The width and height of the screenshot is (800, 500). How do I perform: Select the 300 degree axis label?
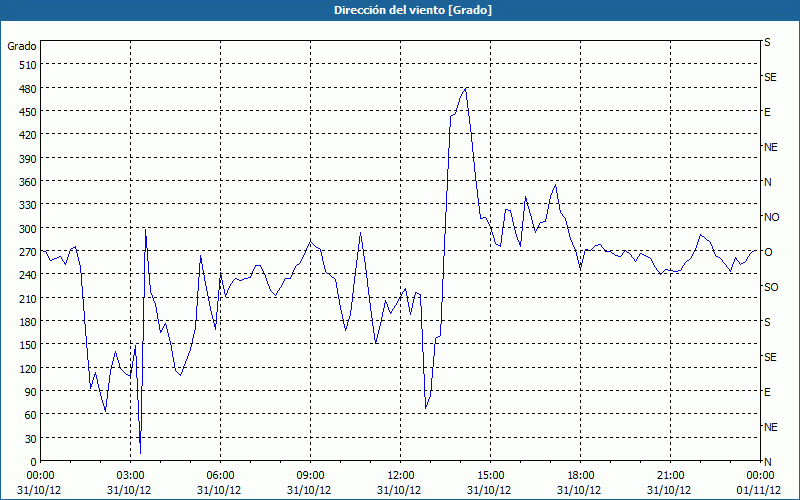[x=29, y=229]
